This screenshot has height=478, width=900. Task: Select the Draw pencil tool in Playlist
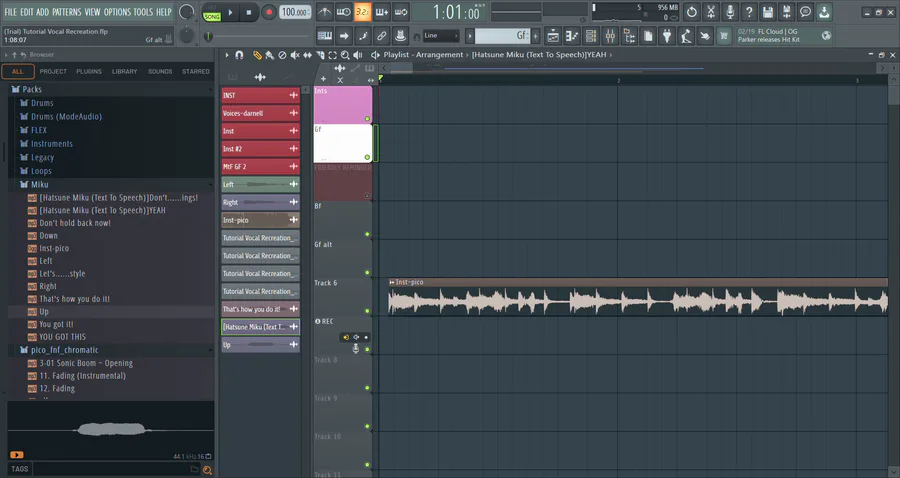pos(257,55)
